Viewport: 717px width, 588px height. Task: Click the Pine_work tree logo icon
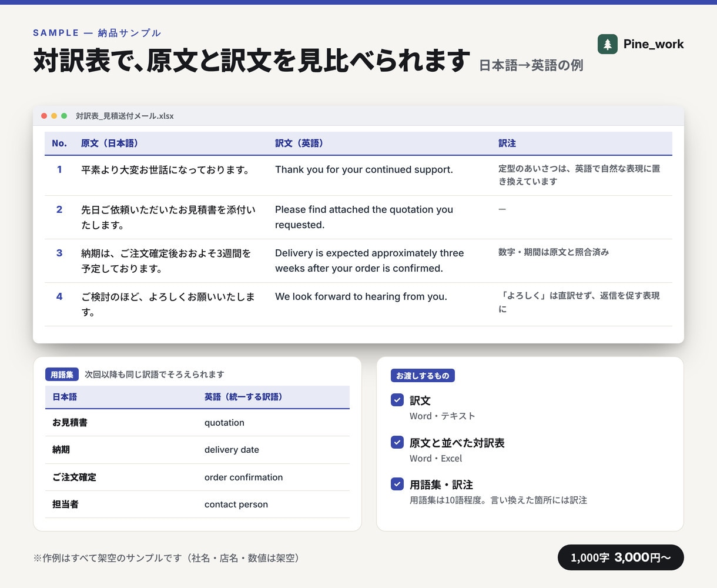(x=608, y=44)
